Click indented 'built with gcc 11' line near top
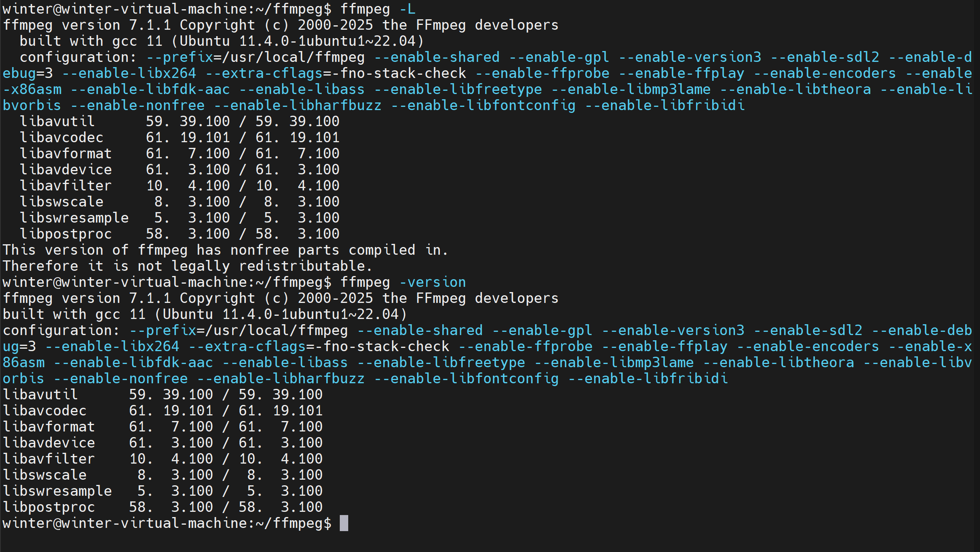 point(221,41)
